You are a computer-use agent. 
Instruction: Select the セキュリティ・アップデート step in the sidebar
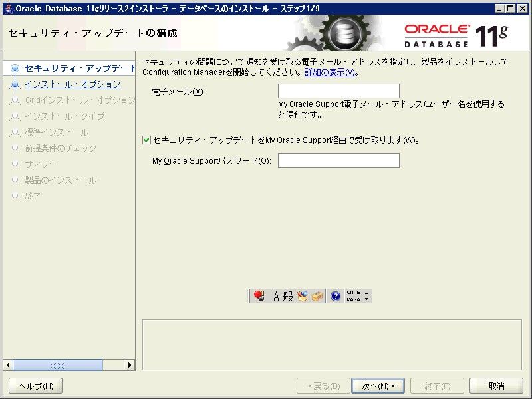click(x=80, y=68)
